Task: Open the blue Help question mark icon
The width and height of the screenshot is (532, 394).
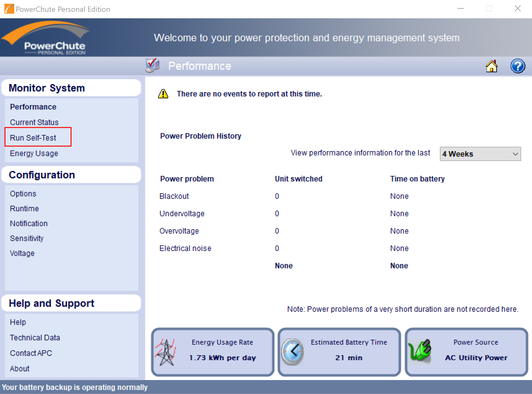Action: pyautogui.click(x=518, y=66)
